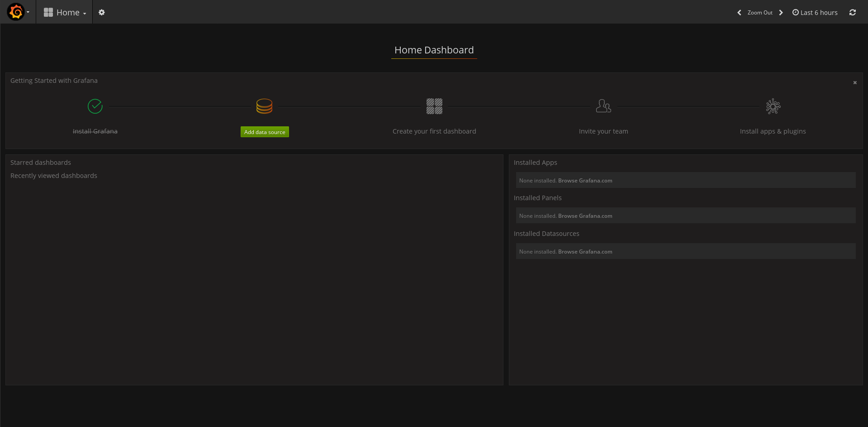Image resolution: width=868 pixels, height=427 pixels.
Task: Browse Grafana.com under Installed Apps
Action: 585,181
